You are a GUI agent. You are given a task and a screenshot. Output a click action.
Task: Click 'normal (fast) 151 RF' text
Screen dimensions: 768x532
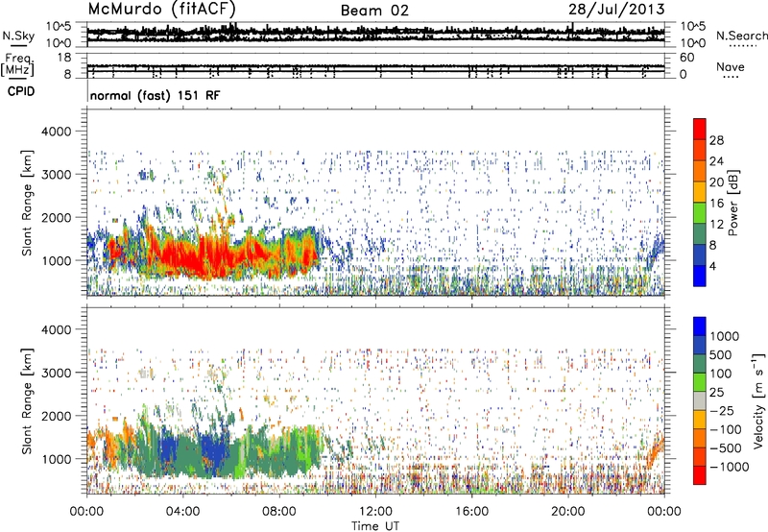click(x=156, y=96)
